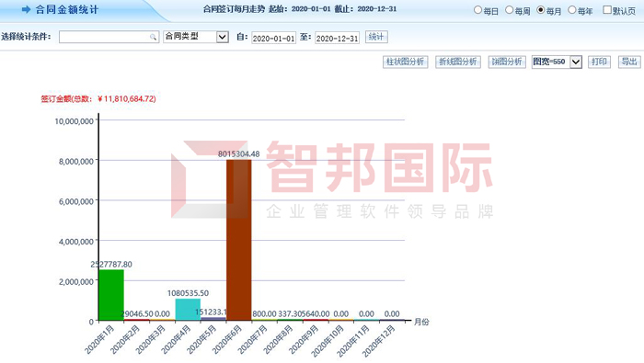Image resolution: width=644 pixels, height=363 pixels.
Task: Click the 签订金额 total amount legend text
Action: click(98, 99)
